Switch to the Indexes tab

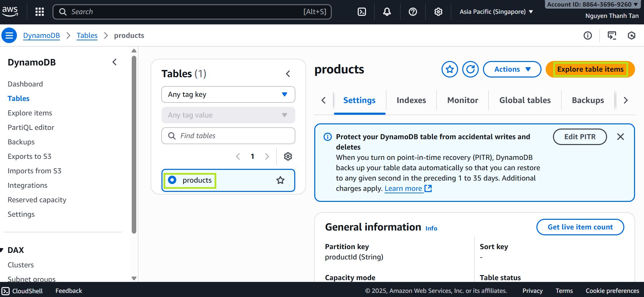tap(411, 100)
